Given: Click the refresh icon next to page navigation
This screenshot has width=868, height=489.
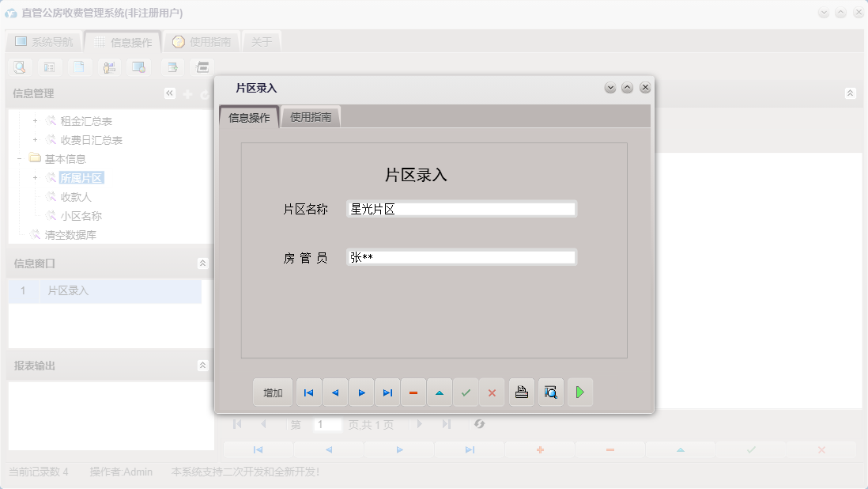Looking at the screenshot, I should pyautogui.click(x=481, y=424).
